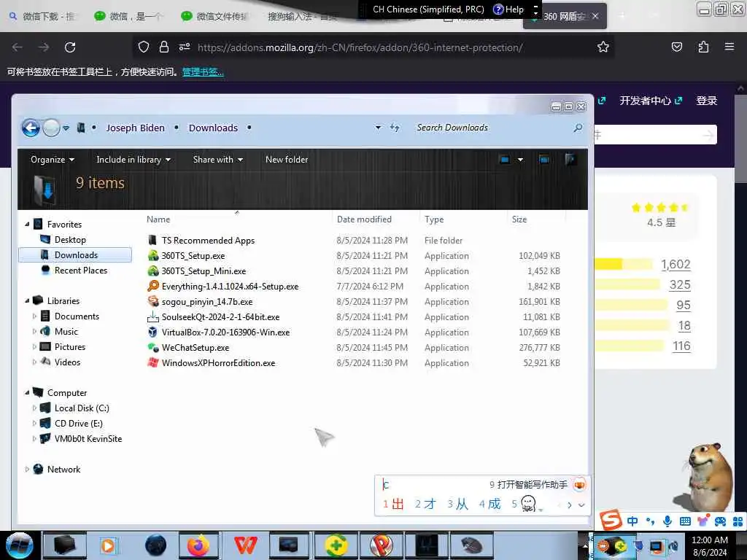Image resolution: width=747 pixels, height=560 pixels.
Task: Click Explorer's greyed forward navigation button
Action: (51, 128)
